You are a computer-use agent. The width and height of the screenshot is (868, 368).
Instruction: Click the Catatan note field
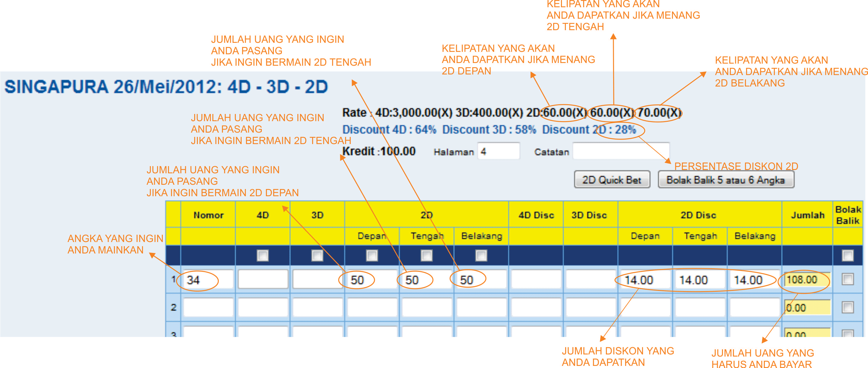[621, 151]
